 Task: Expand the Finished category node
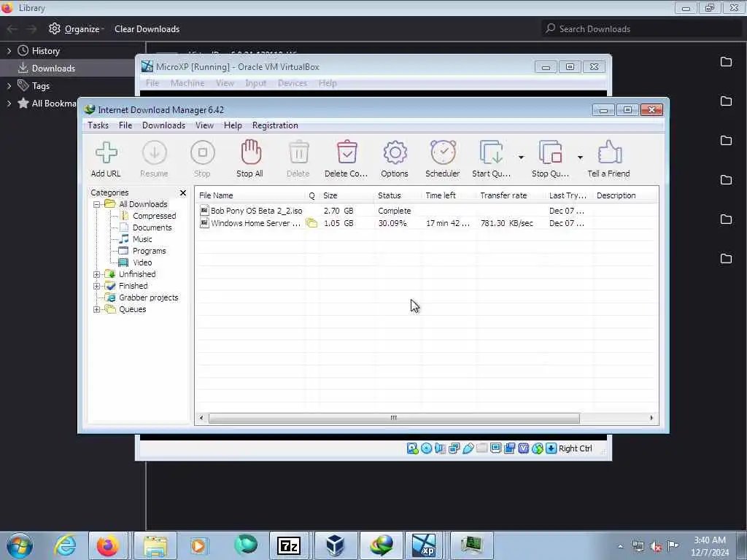tap(97, 286)
